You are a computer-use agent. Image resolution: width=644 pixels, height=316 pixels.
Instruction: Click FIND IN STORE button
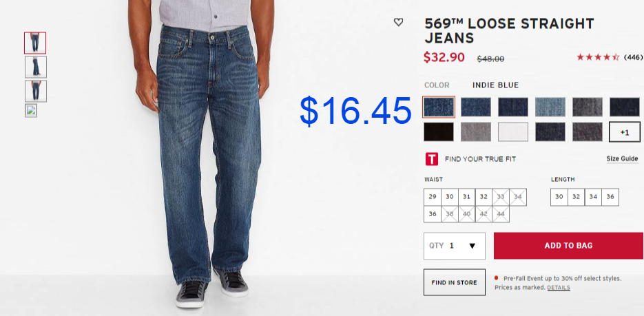click(x=455, y=282)
